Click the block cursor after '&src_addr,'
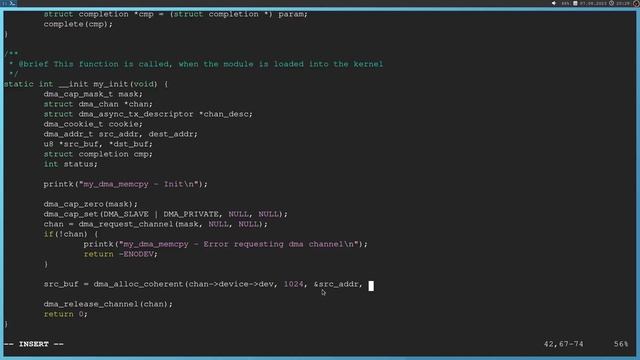Viewport: 640px width, 360px height. click(x=371, y=286)
